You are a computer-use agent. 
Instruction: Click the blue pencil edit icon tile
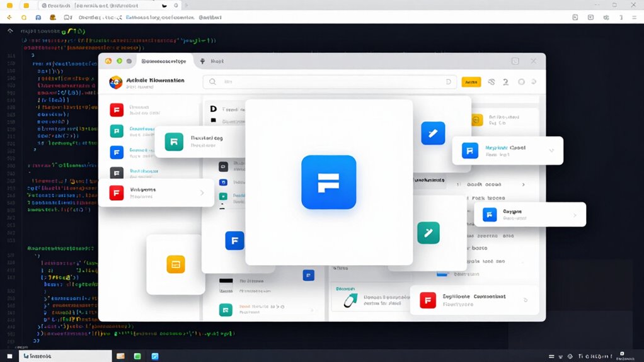433,133
